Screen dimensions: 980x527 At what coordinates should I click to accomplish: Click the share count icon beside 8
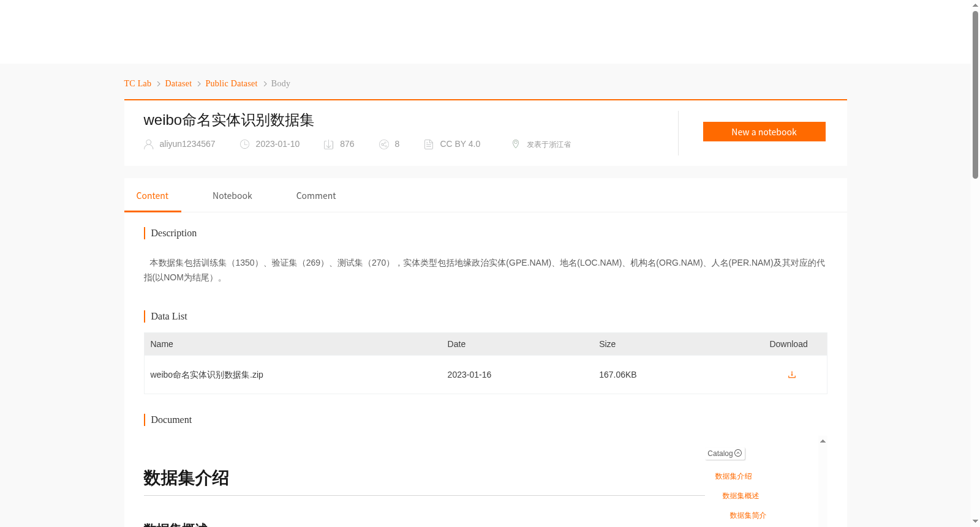[384, 144]
